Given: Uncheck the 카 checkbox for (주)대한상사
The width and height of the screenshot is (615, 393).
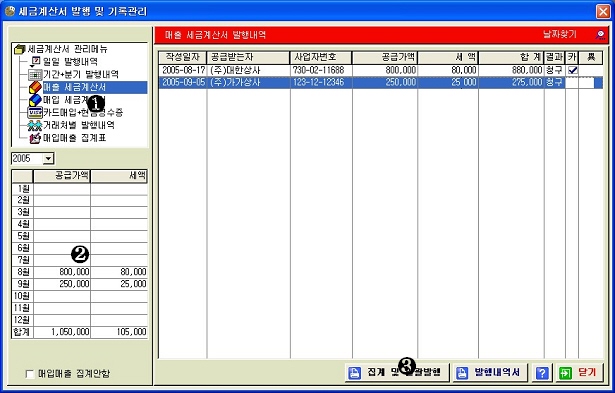Looking at the screenshot, I should tap(573, 70).
